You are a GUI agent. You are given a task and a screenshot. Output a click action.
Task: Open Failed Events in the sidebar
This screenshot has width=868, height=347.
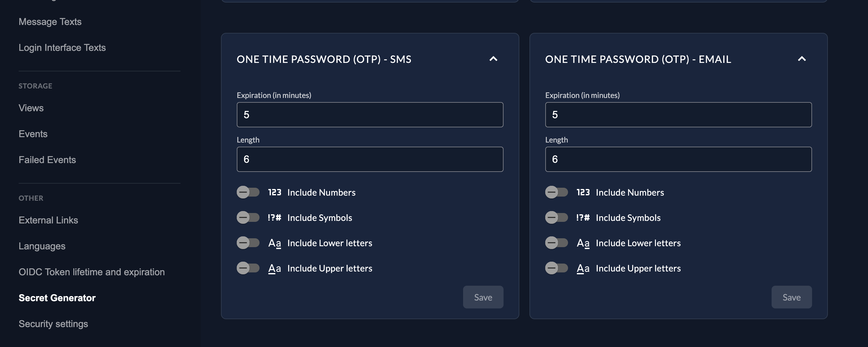pyautogui.click(x=47, y=160)
